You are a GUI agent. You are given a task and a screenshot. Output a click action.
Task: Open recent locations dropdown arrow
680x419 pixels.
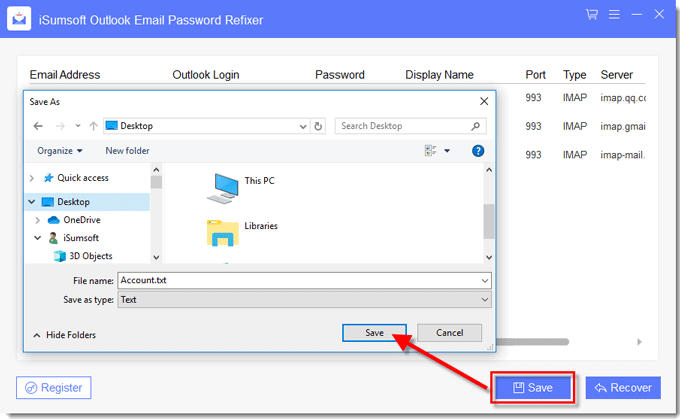(x=78, y=126)
